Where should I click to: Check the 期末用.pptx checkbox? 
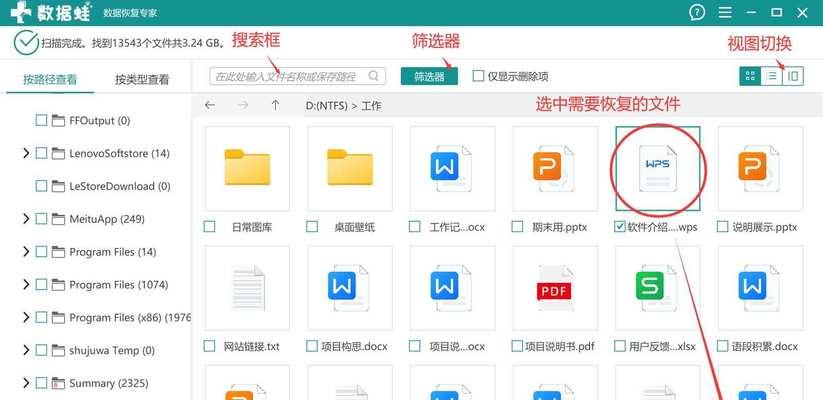(517, 227)
